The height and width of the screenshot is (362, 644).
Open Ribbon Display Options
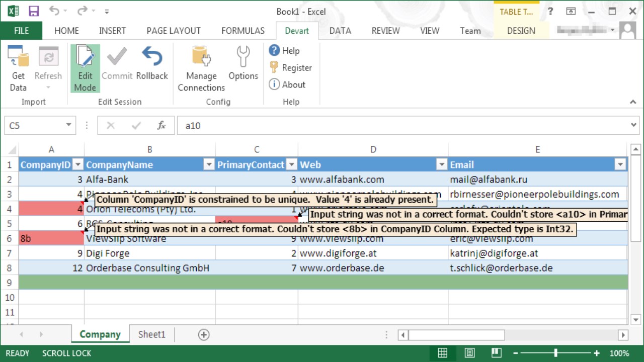point(571,11)
